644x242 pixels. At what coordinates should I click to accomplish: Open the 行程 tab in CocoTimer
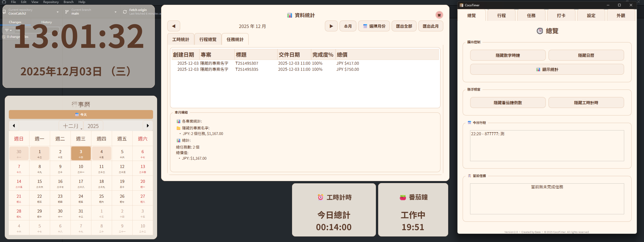pos(502,16)
